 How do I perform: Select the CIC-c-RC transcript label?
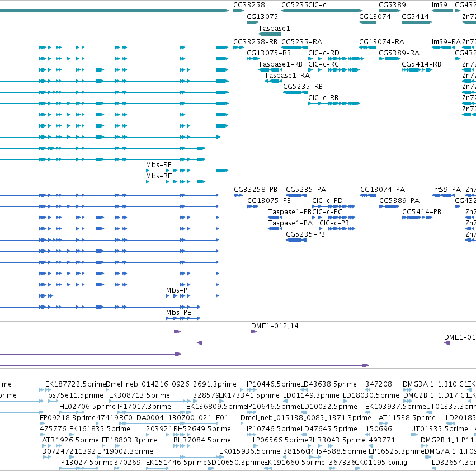pos(323,64)
